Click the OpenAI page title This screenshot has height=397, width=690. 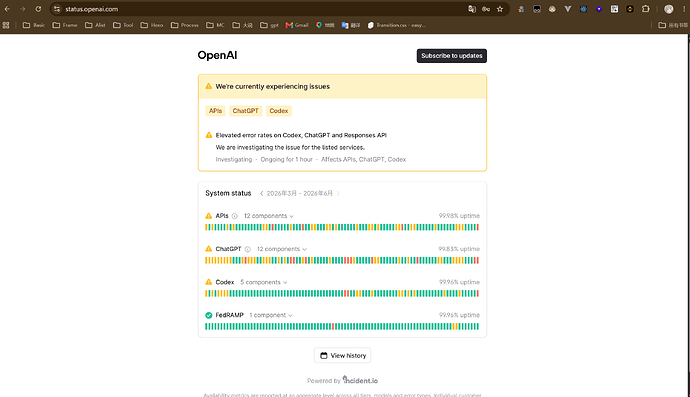(x=217, y=55)
